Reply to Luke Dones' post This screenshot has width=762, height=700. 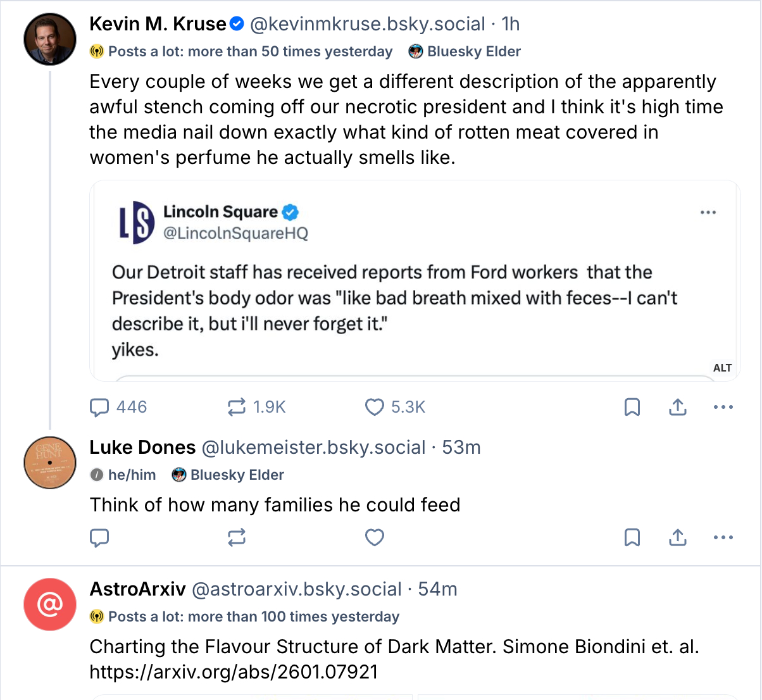pyautogui.click(x=100, y=538)
